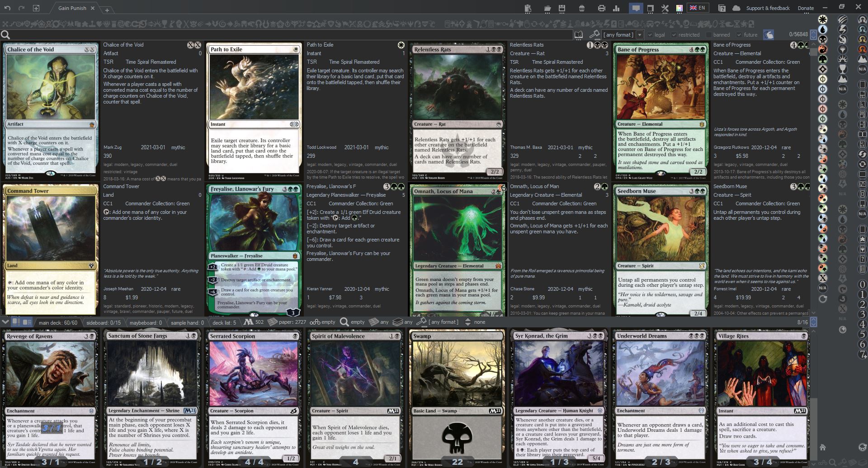Click the deck search 'empty' magnifier
The image size is (868, 468).
point(352,322)
